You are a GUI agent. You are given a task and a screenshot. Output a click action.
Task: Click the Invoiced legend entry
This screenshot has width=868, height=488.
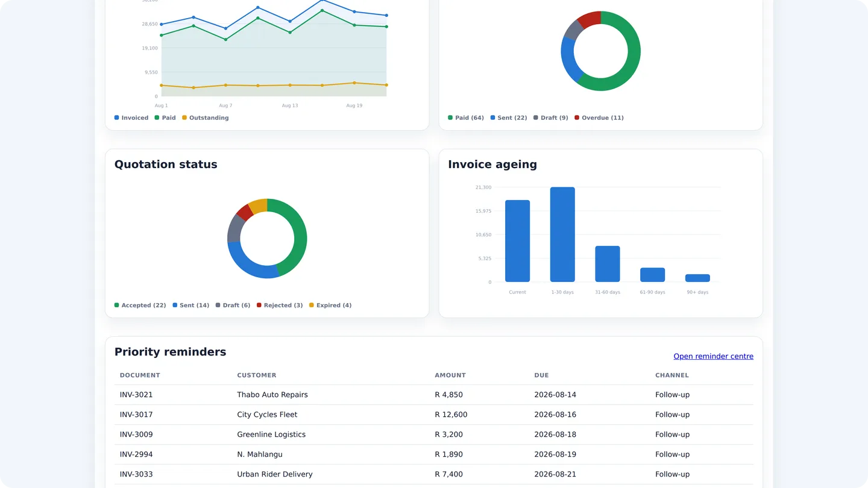pyautogui.click(x=131, y=118)
